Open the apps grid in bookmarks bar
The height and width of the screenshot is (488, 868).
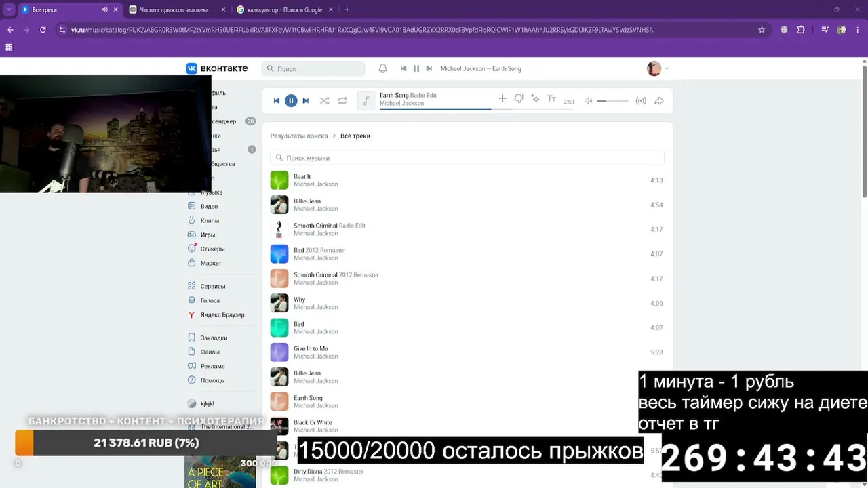click(x=9, y=47)
